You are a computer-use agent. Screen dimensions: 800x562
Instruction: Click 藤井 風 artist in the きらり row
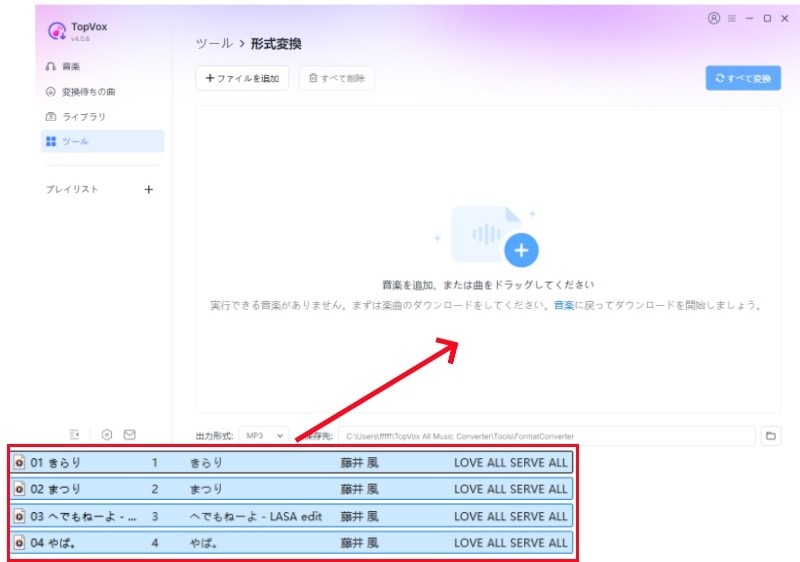pyautogui.click(x=360, y=463)
